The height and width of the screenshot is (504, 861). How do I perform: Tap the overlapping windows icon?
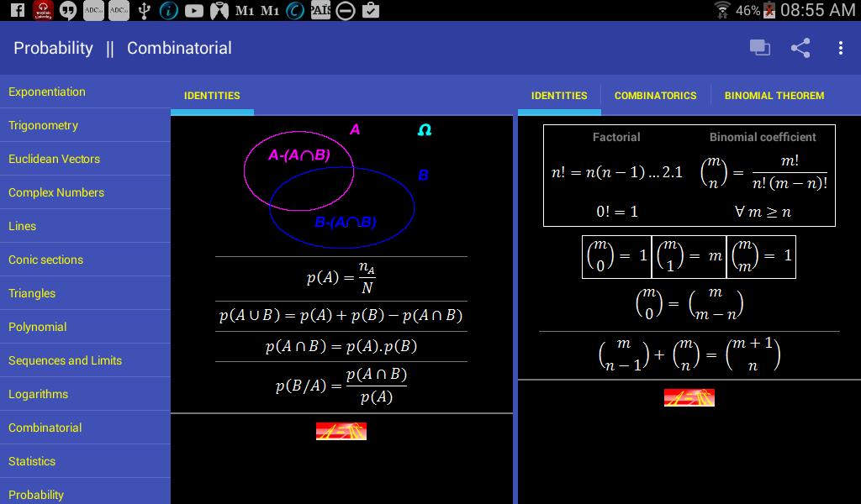pos(760,48)
